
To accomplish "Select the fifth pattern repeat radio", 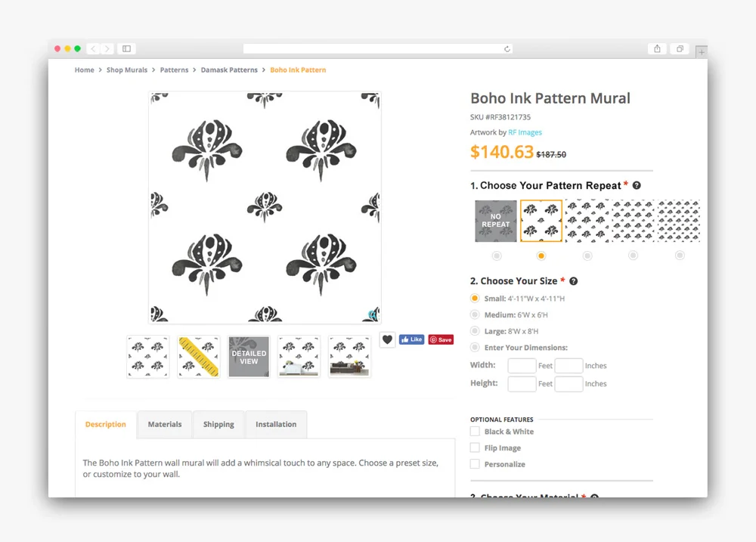I will coord(680,256).
